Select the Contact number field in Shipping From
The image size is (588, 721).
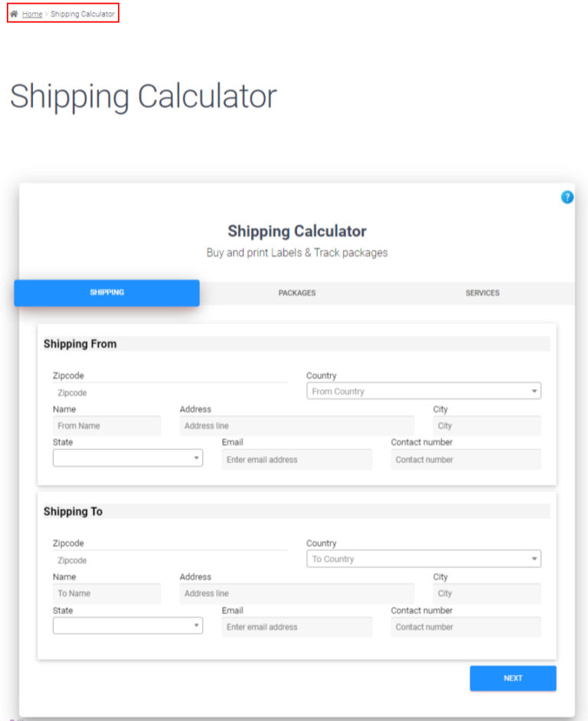(465, 459)
